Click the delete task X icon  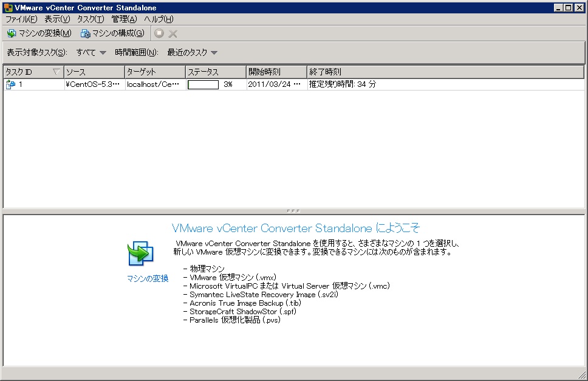[x=173, y=34]
